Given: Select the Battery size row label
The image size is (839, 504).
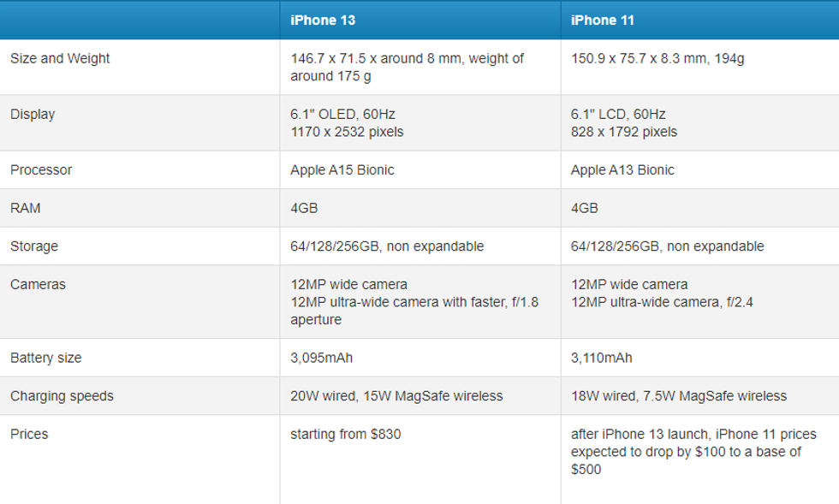Looking at the screenshot, I should pyautogui.click(x=46, y=358).
